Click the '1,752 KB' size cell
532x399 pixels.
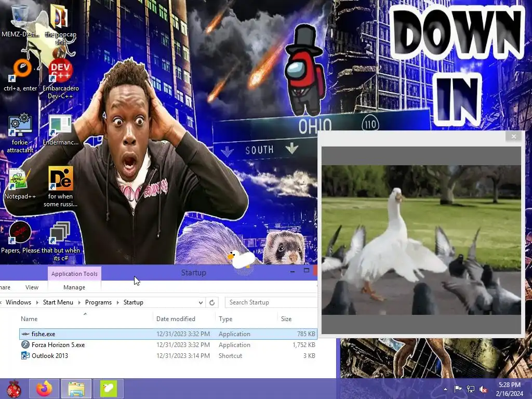point(304,345)
